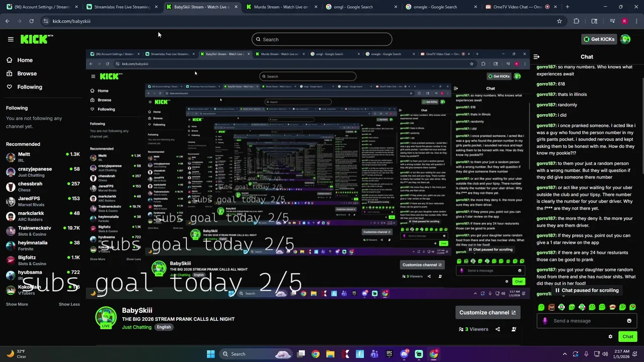Viewport: 644px width, 362px height.
Task: Open Epic Games launcher from taskbar
Action: coord(389,354)
